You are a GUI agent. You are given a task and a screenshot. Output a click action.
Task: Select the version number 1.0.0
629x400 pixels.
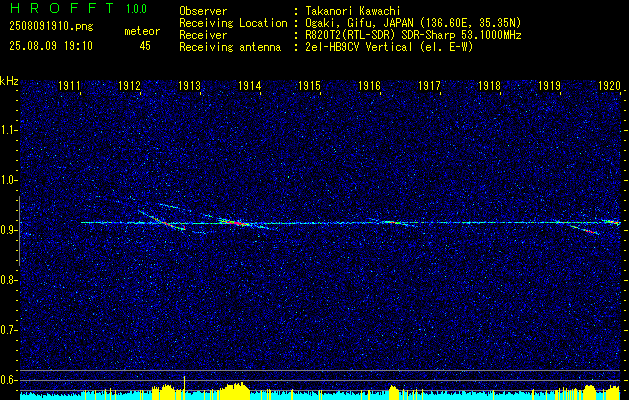pyautogui.click(x=136, y=9)
